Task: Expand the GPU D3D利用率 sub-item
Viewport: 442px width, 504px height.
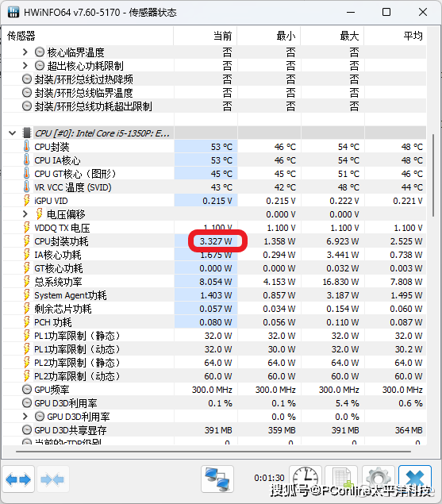Action: [x=25, y=417]
